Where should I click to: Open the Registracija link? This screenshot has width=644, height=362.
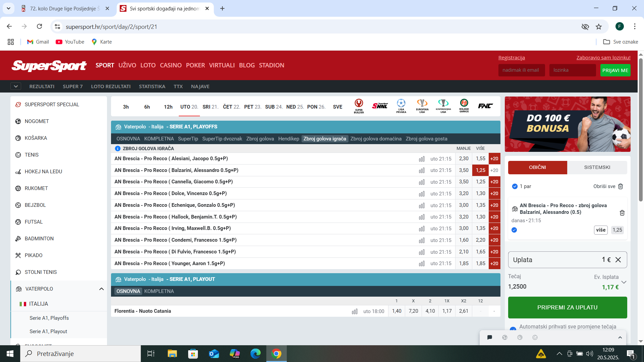tap(512, 58)
